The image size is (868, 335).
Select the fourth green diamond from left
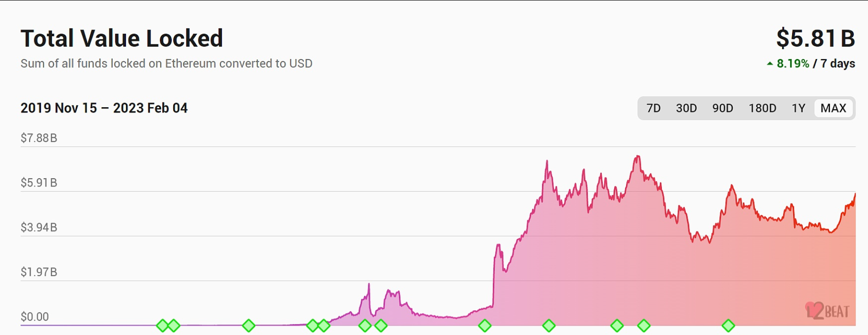[x=313, y=326]
